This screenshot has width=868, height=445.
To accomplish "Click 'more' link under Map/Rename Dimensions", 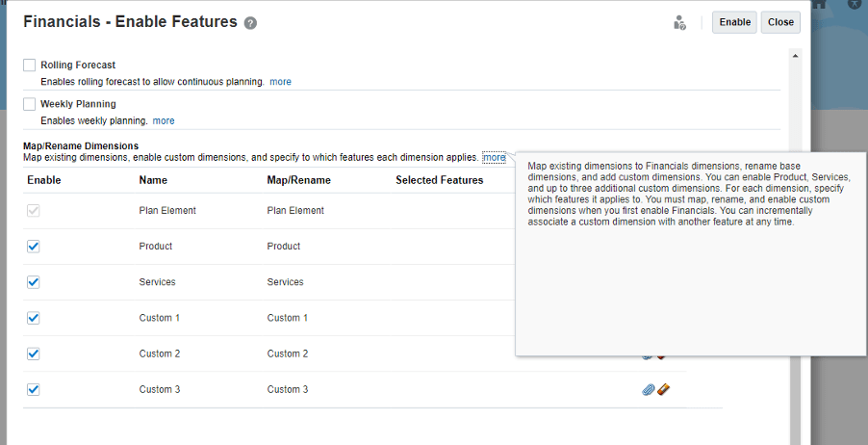I will point(494,157).
